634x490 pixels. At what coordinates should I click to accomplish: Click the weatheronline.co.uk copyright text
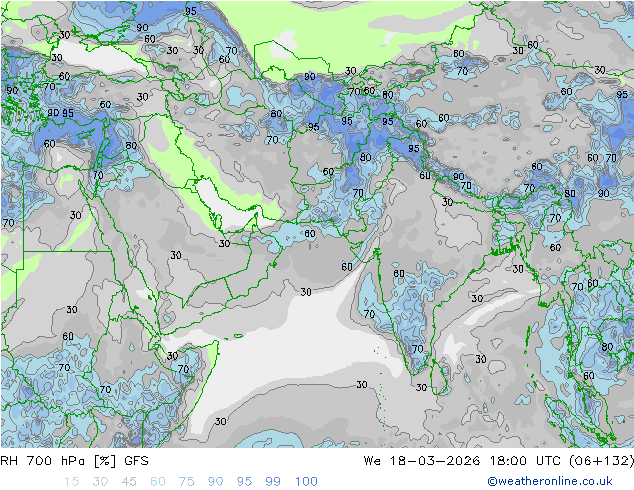[x=549, y=481]
